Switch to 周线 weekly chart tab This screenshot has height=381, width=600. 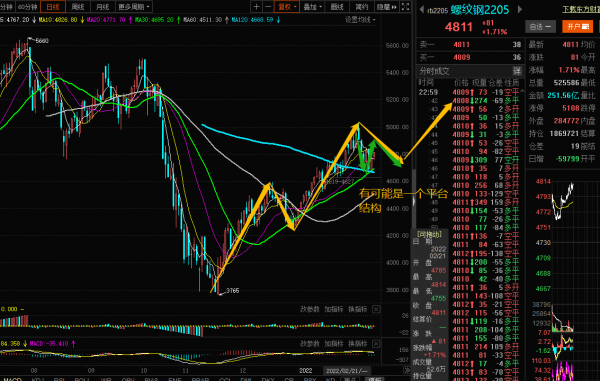coord(78,7)
